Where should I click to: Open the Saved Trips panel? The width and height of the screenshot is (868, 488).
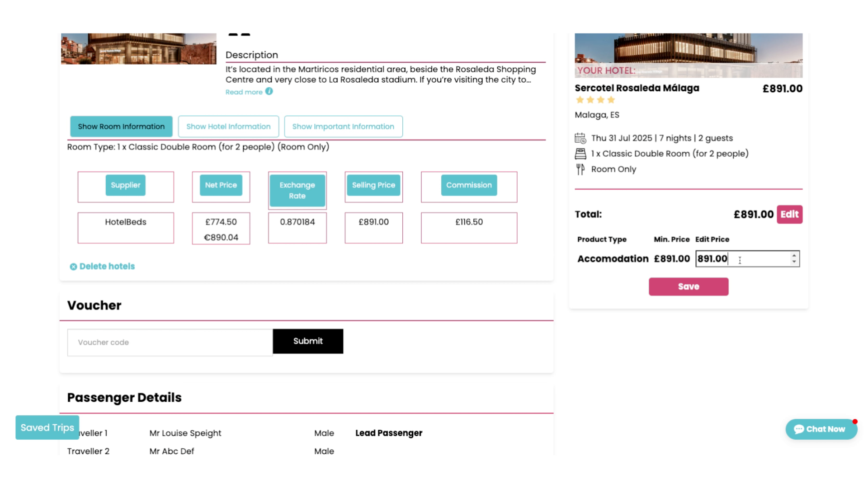click(x=47, y=427)
